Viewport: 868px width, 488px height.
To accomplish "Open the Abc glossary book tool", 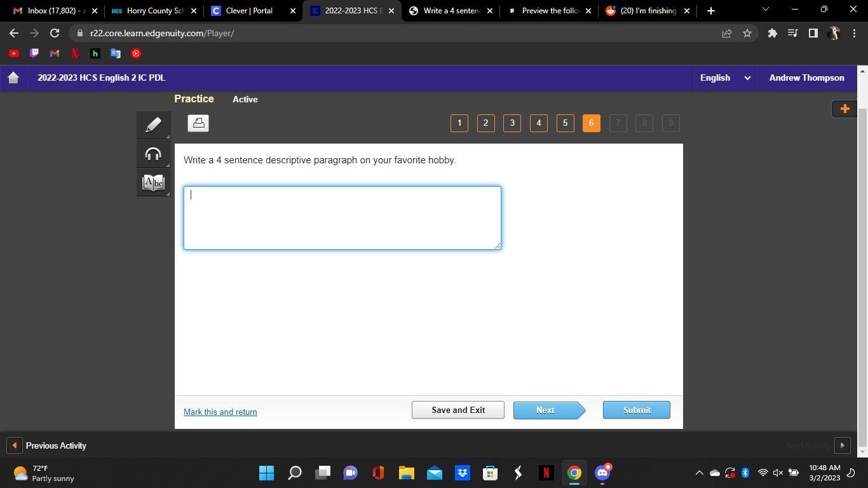I will pyautogui.click(x=153, y=183).
